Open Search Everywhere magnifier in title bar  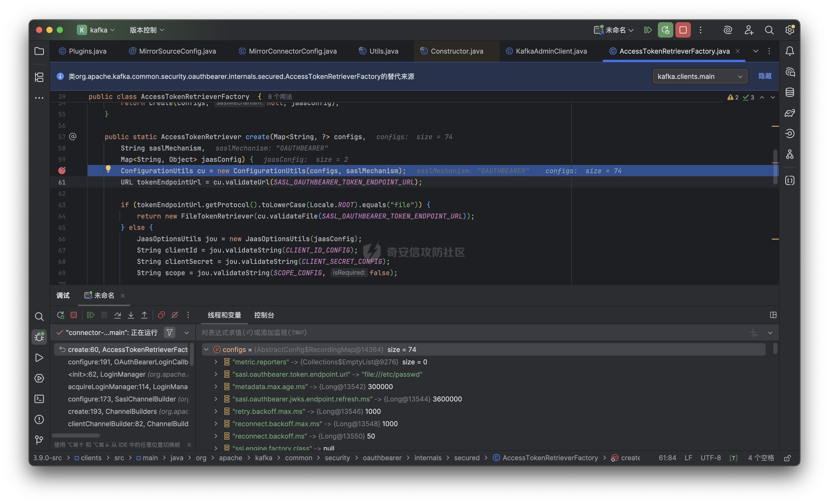[769, 30]
